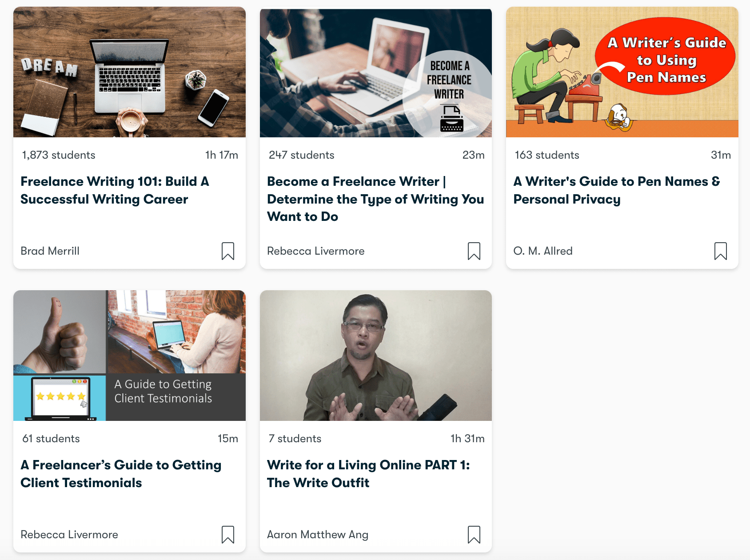View teacher O. M. Allred's profile

pyautogui.click(x=543, y=251)
